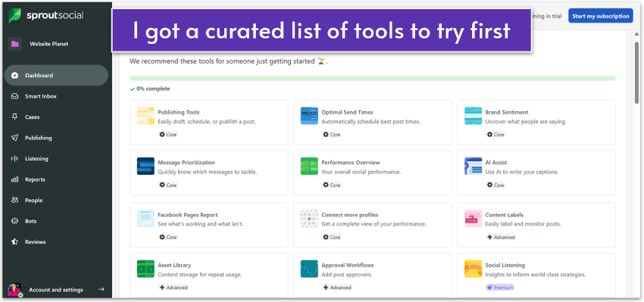Image resolution: width=644 pixels, height=302 pixels.
Task: Click 'Insights to inform world-class strategies.'
Action: (x=536, y=275)
